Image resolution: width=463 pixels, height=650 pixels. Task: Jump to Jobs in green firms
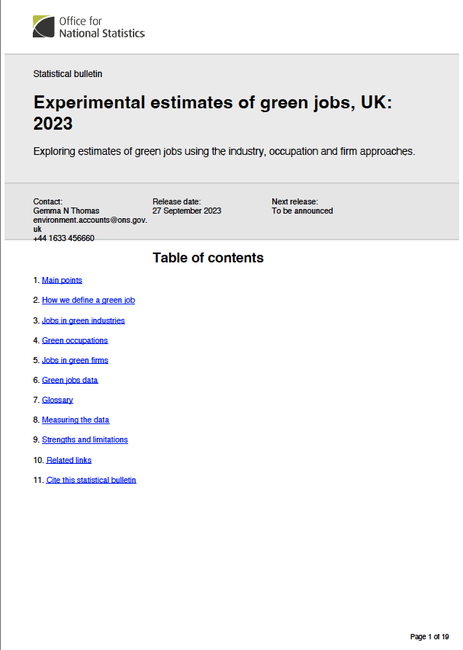[75, 360]
